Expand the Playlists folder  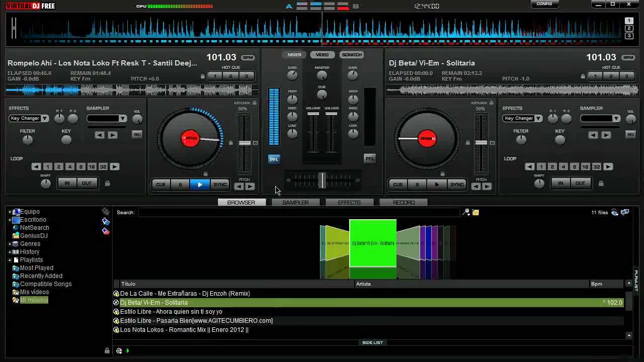pos(10,260)
